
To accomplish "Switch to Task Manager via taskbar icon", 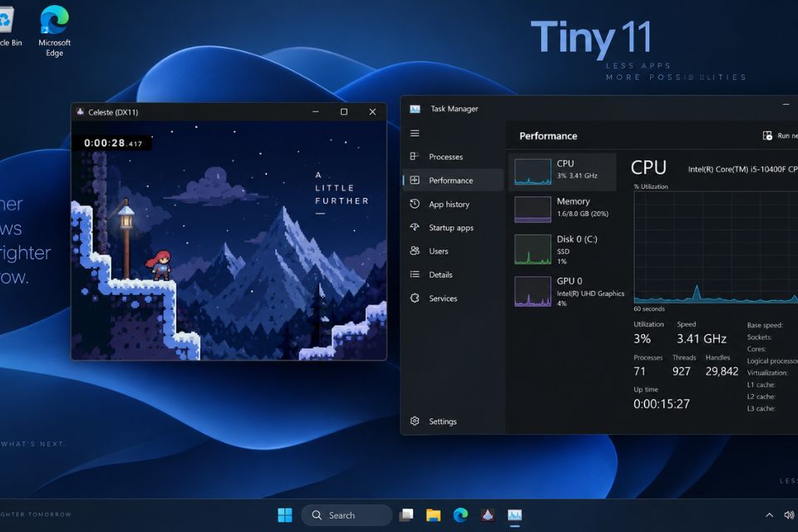I will point(515,515).
